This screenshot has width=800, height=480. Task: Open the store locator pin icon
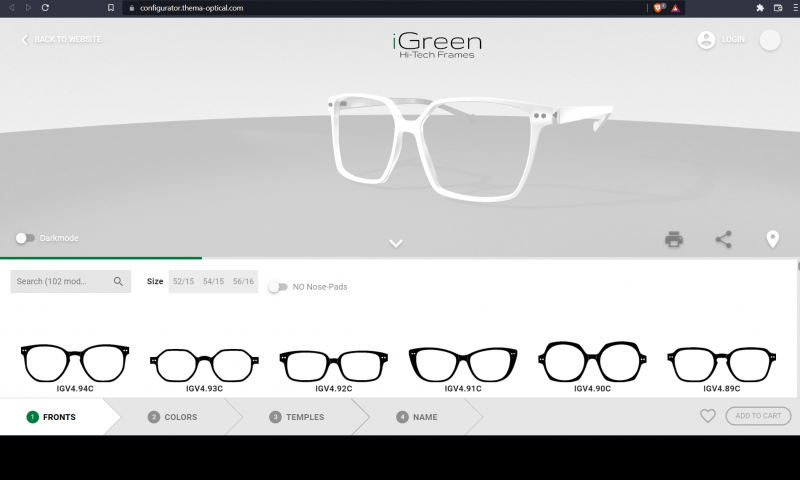[773, 239]
